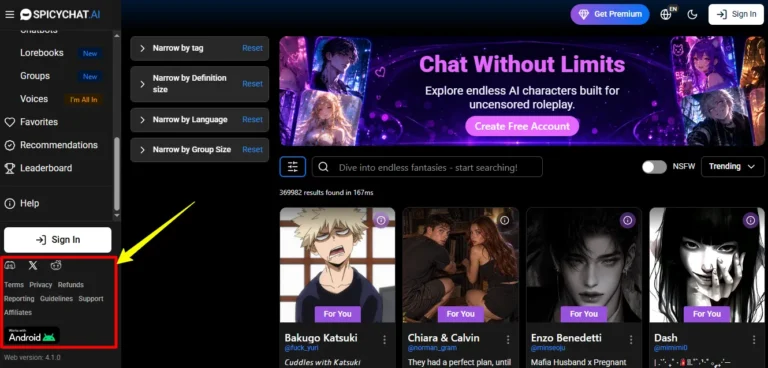The image size is (768, 368).
Task: Click info icon on Bakugo Katsuki card
Action: 381,221
